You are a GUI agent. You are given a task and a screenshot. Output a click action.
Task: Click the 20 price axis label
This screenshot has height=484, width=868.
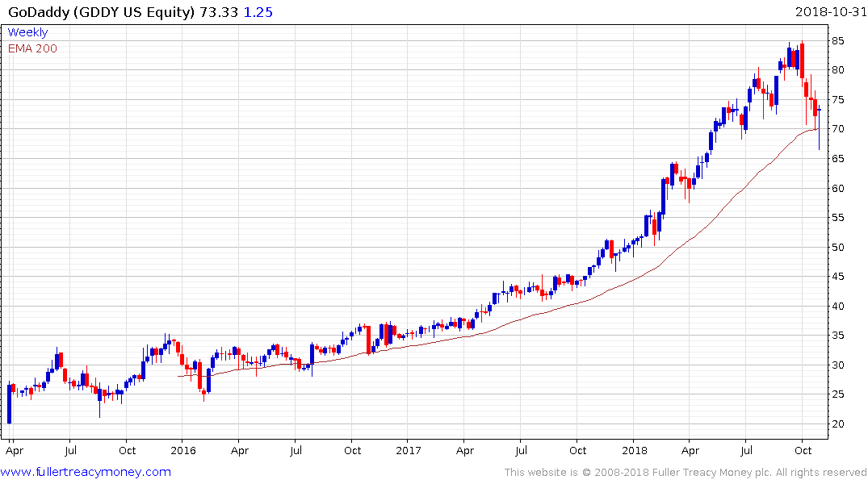tap(837, 424)
